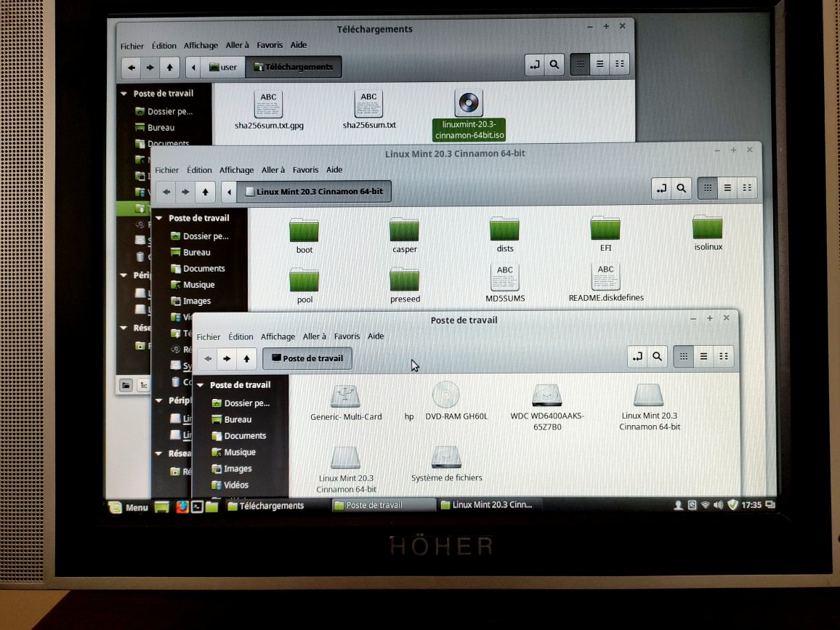Collapse Poste de travail section in front sidebar
This screenshot has width=840, height=630.
pos(201,385)
